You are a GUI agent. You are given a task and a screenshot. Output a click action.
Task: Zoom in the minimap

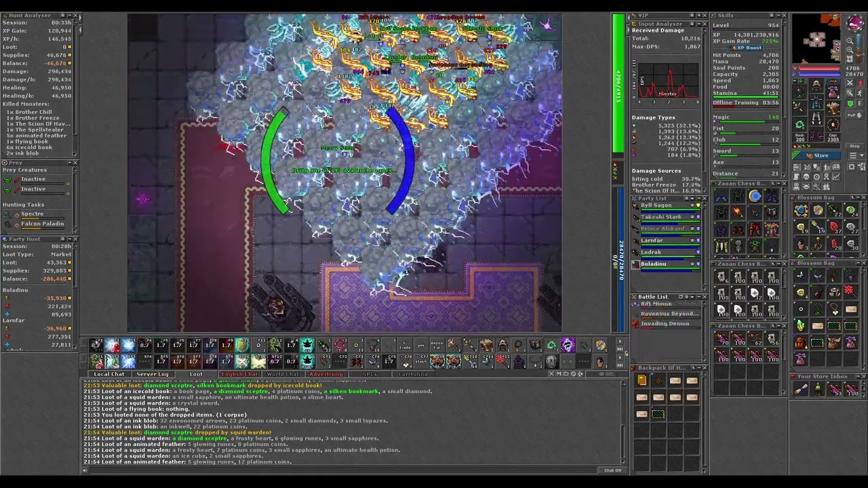pyautogui.click(x=850, y=50)
